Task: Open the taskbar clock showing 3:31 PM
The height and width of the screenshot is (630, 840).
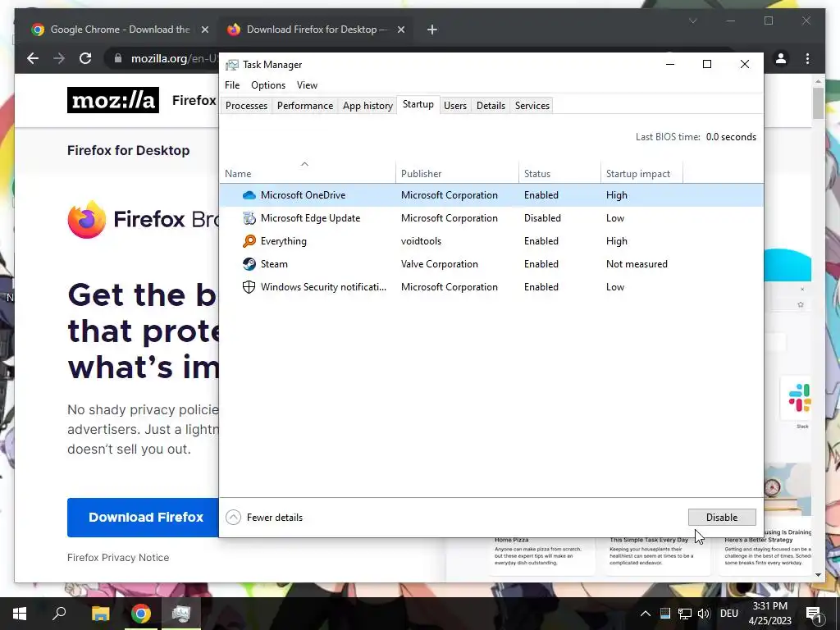Action: click(x=769, y=614)
